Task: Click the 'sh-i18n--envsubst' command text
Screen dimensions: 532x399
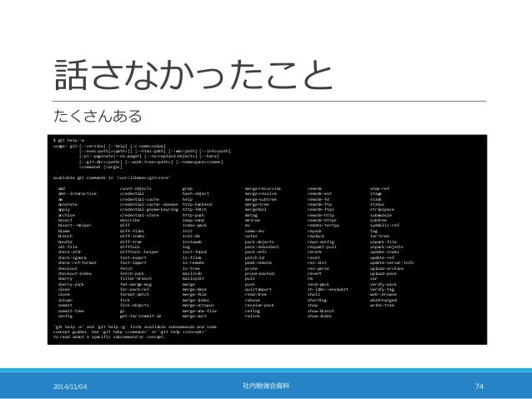Action: (328, 290)
